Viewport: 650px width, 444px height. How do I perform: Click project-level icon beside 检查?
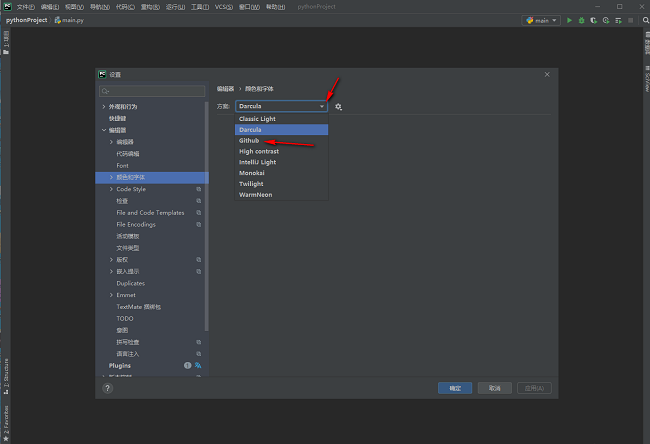pyautogui.click(x=199, y=201)
